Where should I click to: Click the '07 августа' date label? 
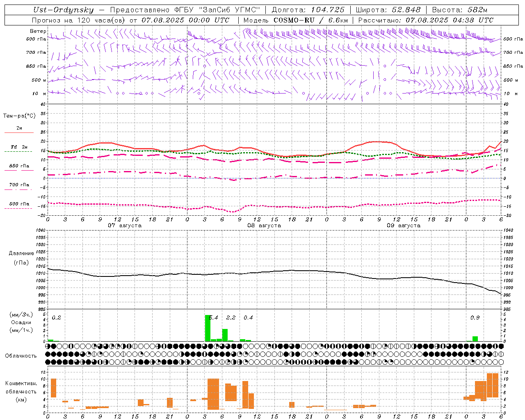(125, 225)
